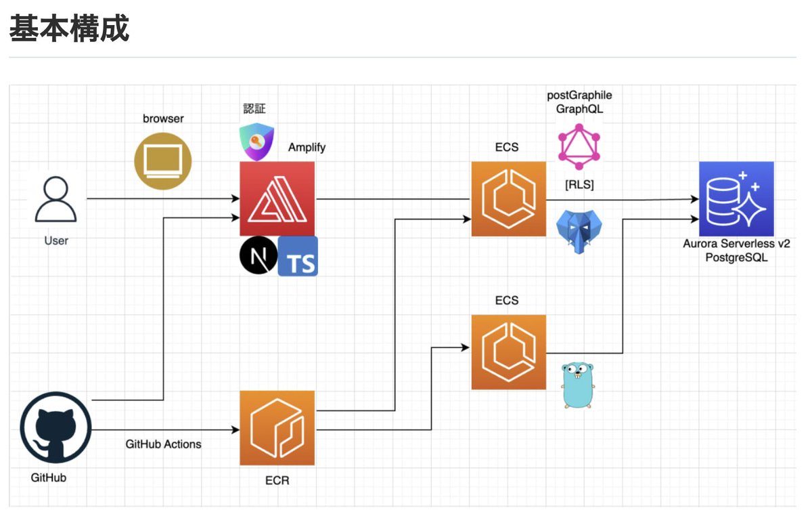The height and width of the screenshot is (512, 812).
Task: Select the Go gopher mascot icon
Action: click(579, 385)
